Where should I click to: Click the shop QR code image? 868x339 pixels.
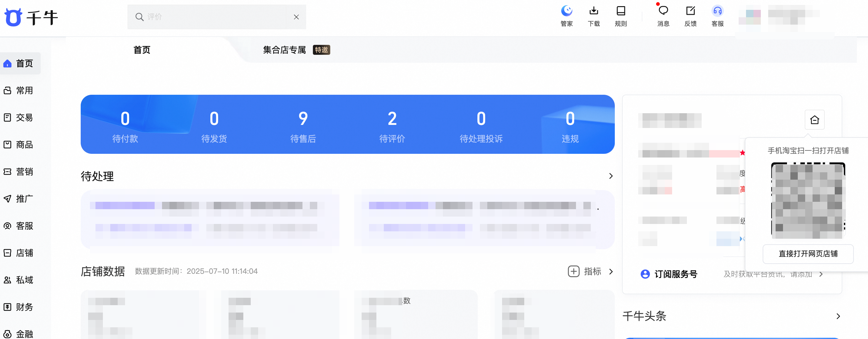808,201
